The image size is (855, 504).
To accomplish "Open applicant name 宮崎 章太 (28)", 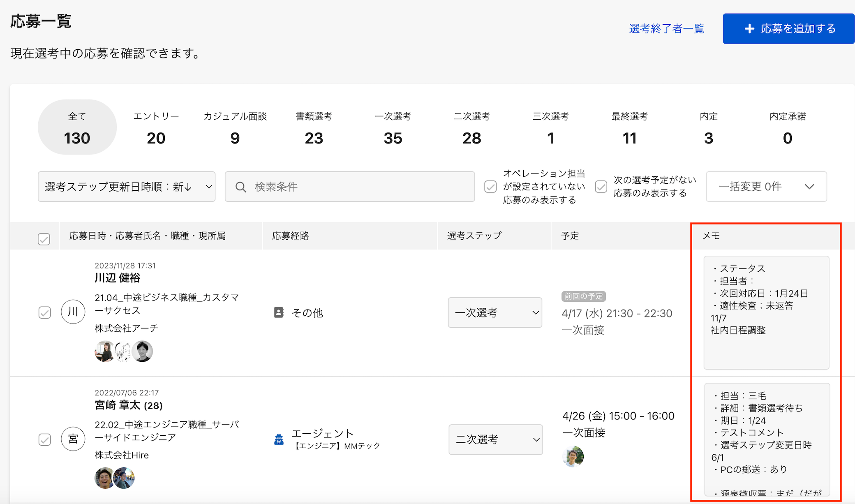I will pos(129,405).
